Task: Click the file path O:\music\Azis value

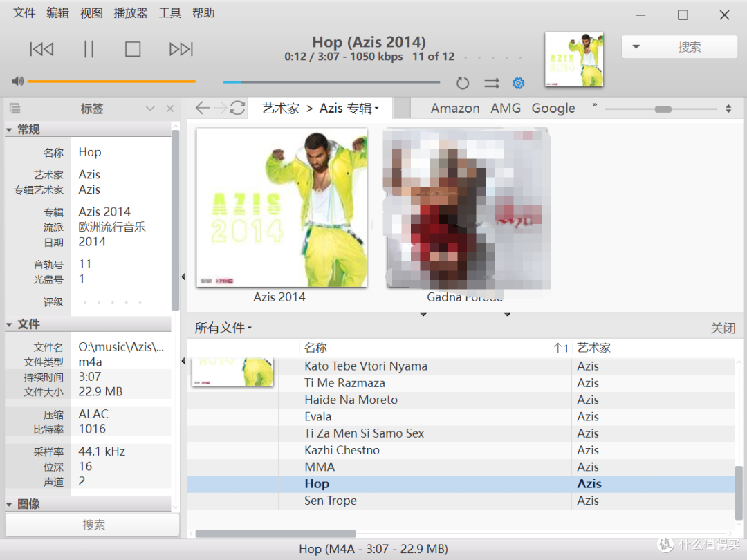Action: click(121, 346)
